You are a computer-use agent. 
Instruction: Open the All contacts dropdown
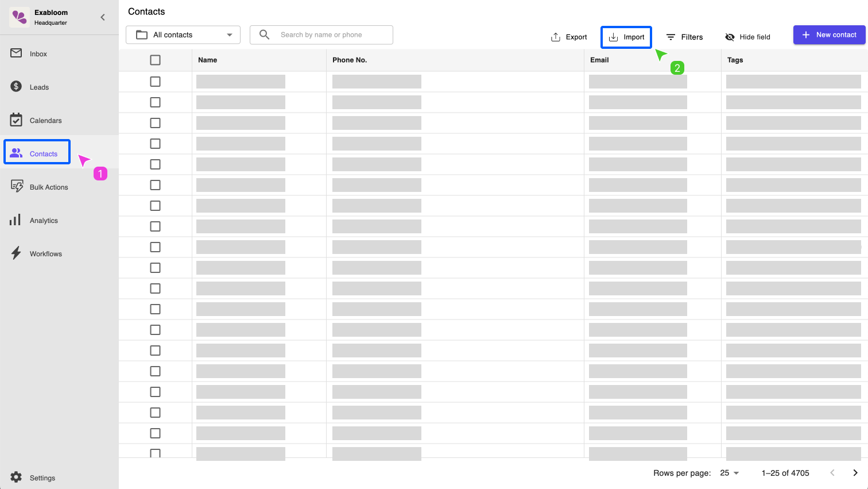(183, 34)
